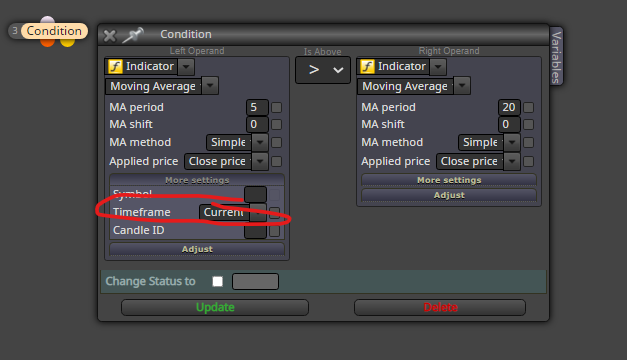Viewport: 627px width, 360px height.
Task: Open the Right Operand Applied price dropdown
Action: click(x=512, y=161)
